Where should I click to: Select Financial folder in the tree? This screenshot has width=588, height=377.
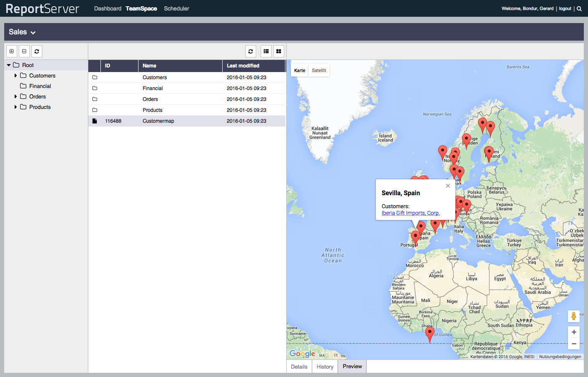[40, 86]
